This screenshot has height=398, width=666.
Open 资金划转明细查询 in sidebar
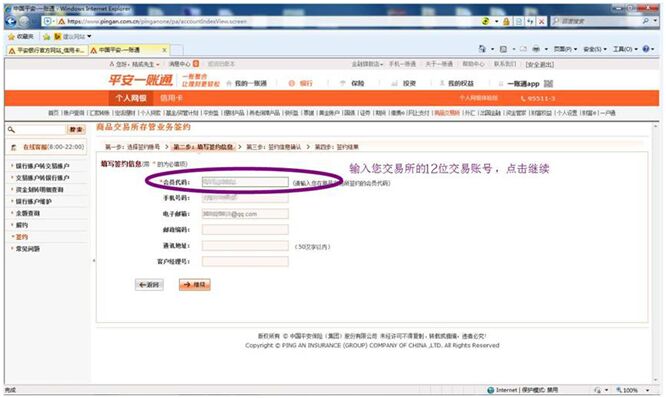click(x=40, y=190)
